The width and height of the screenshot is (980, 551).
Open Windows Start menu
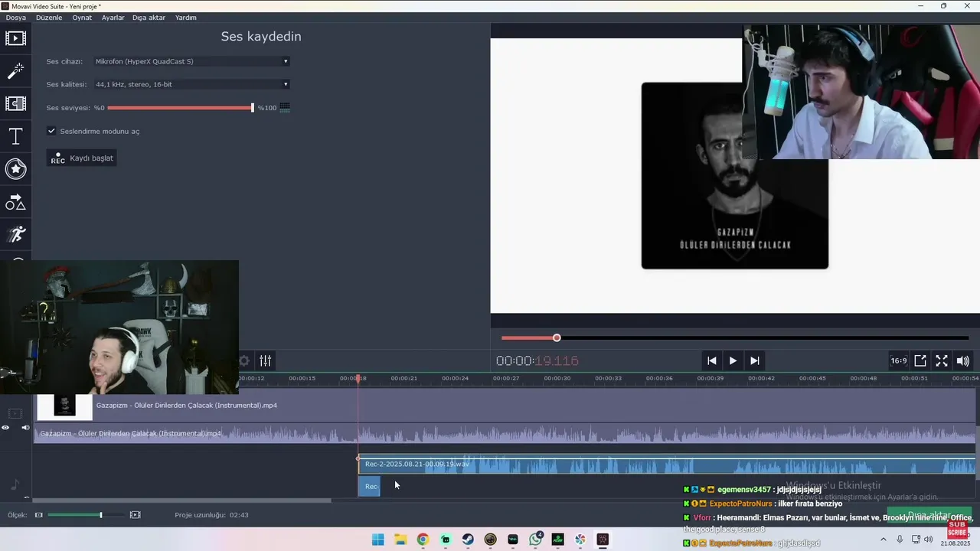(378, 540)
